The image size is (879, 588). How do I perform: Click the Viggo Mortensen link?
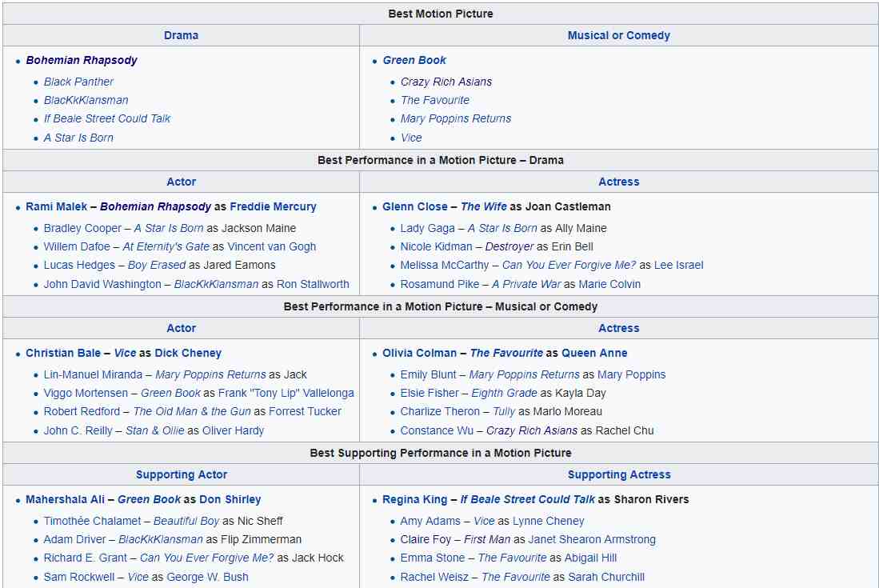(x=86, y=393)
